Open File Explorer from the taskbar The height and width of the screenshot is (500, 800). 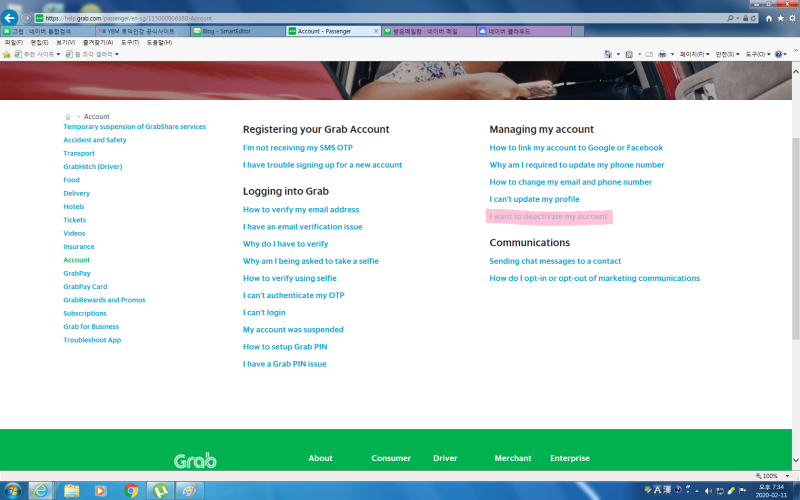(x=71, y=491)
